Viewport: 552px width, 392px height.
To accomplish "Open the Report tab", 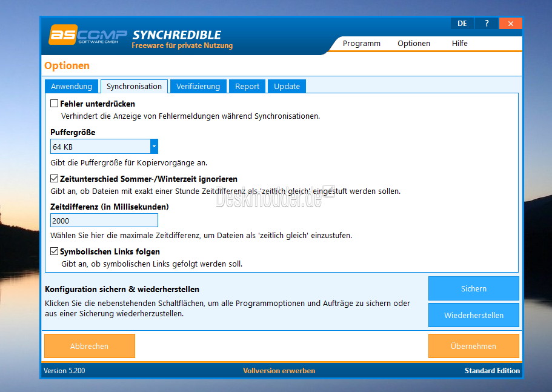I will point(247,86).
